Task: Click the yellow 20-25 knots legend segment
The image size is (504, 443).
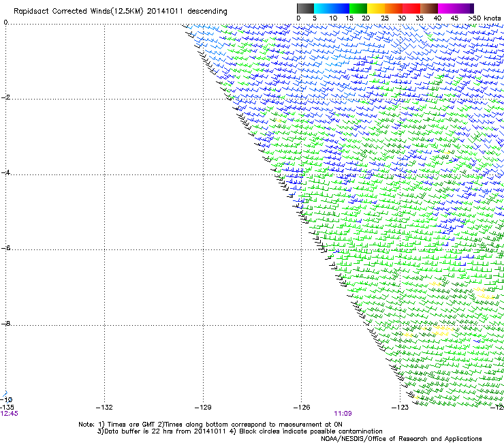Action: click(376, 8)
